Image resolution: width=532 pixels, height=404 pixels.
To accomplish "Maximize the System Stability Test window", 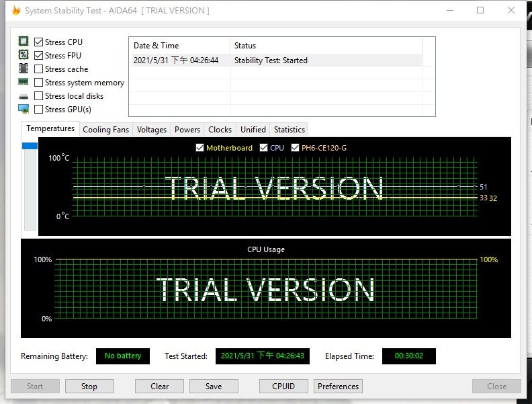I will point(480,11).
